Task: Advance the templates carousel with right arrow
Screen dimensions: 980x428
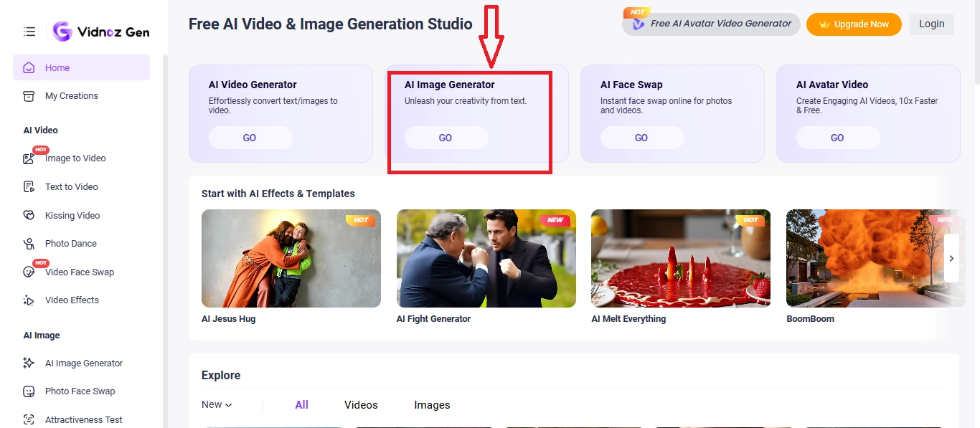Action: pyautogui.click(x=951, y=258)
